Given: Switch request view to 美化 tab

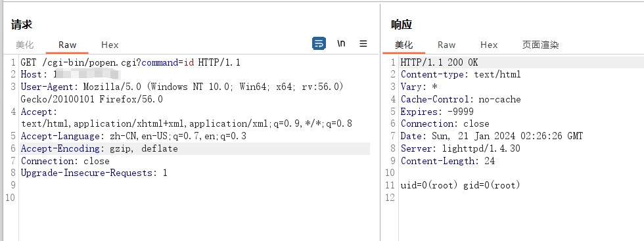Looking at the screenshot, I should coord(24,45).
